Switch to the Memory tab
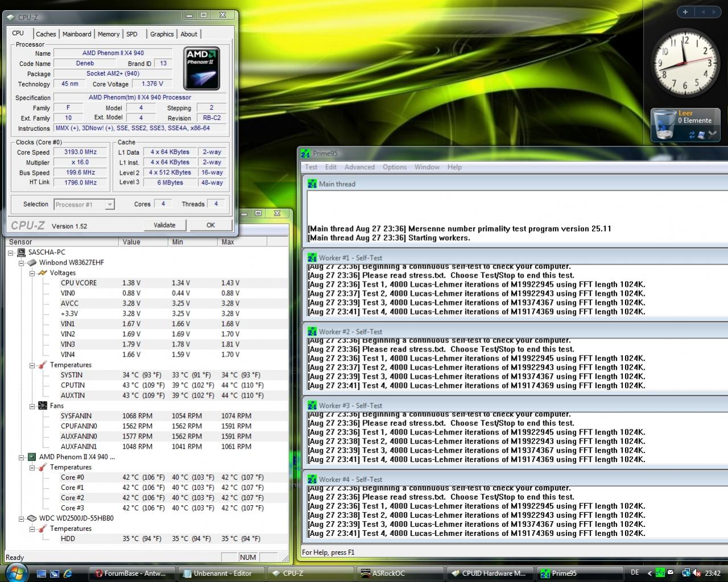 point(109,34)
